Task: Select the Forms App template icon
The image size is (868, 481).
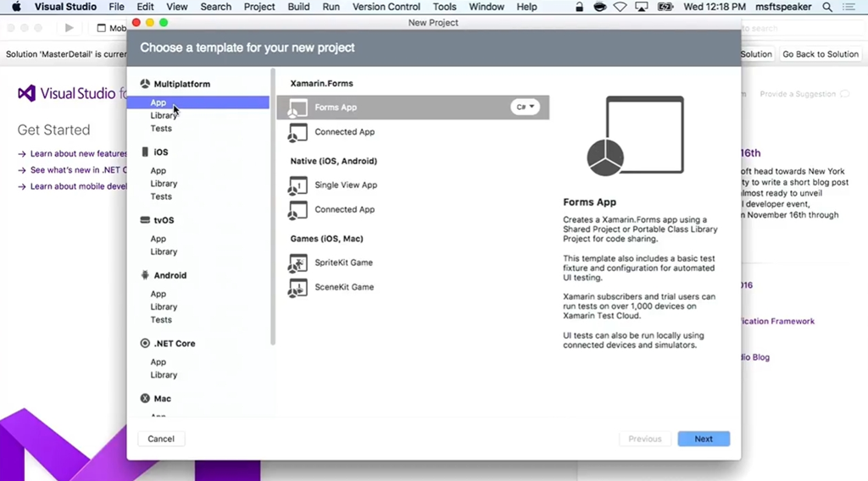Action: tap(298, 108)
